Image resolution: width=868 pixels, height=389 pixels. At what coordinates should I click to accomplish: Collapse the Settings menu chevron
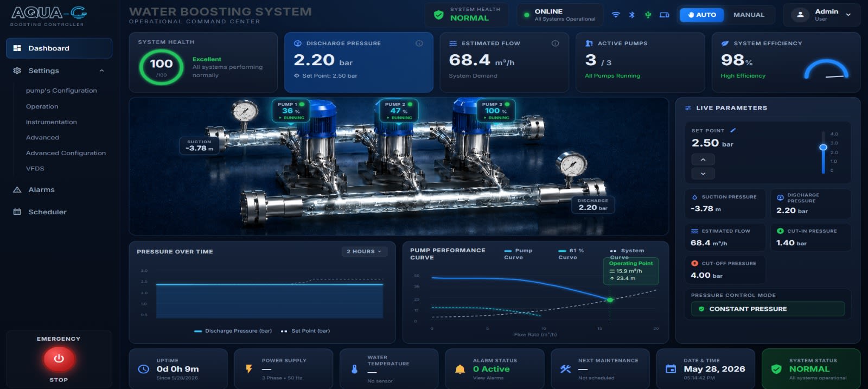coord(101,71)
